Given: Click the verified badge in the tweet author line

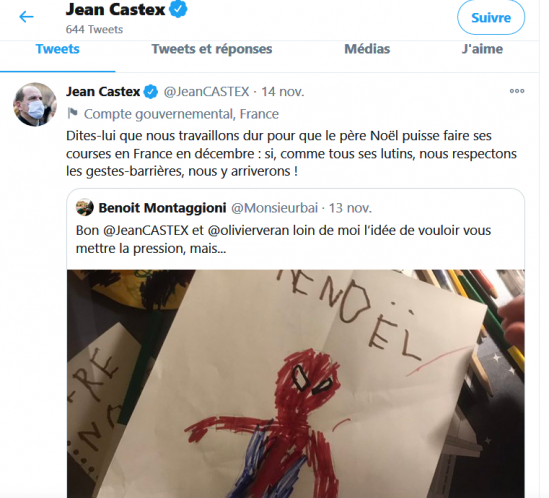Looking at the screenshot, I should [x=151, y=92].
